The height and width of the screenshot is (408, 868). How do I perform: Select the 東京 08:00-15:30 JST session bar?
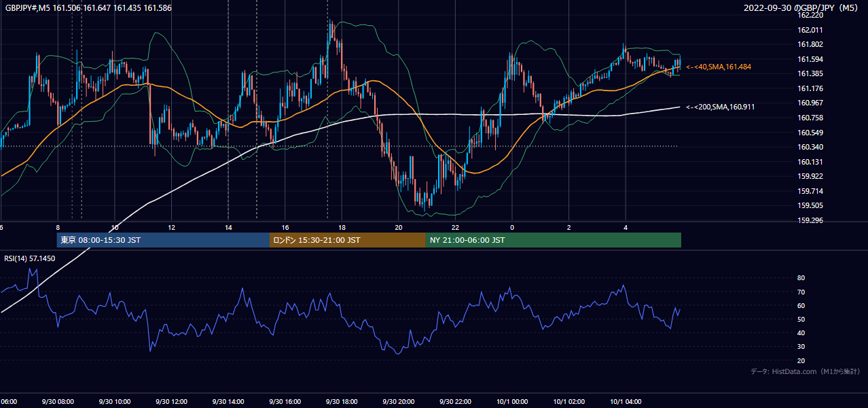click(x=163, y=240)
